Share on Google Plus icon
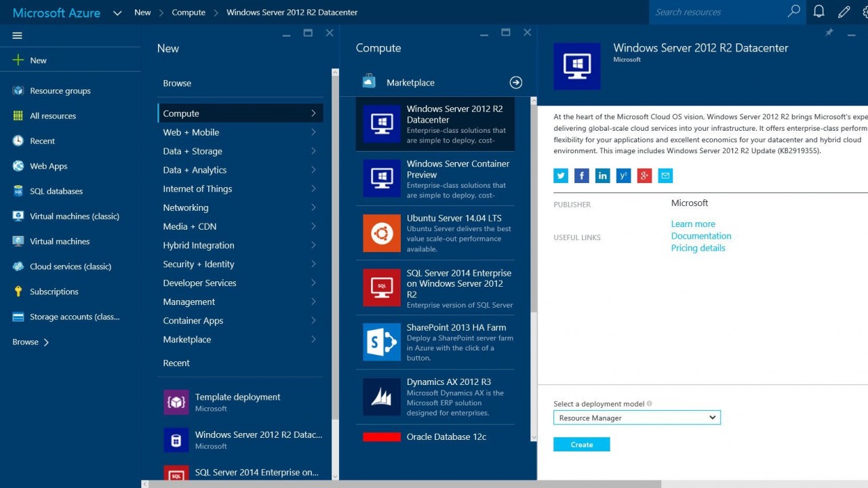868x488 pixels. click(644, 176)
